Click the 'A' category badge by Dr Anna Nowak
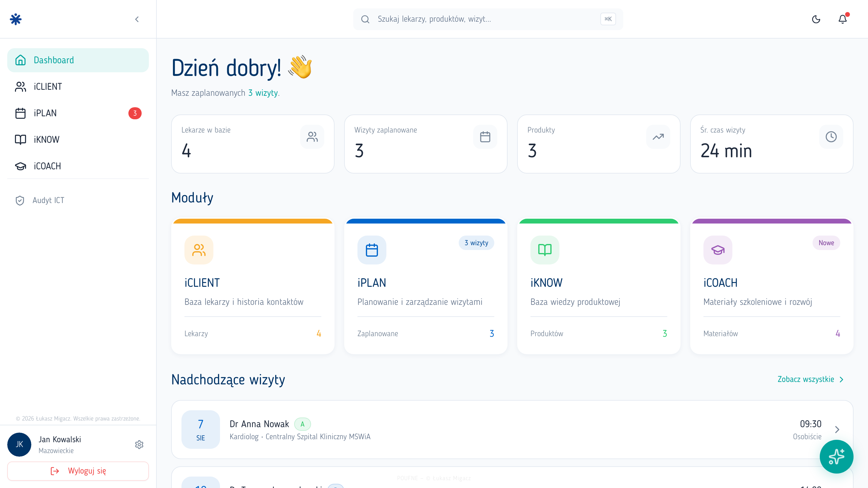The image size is (868, 488). (x=302, y=424)
